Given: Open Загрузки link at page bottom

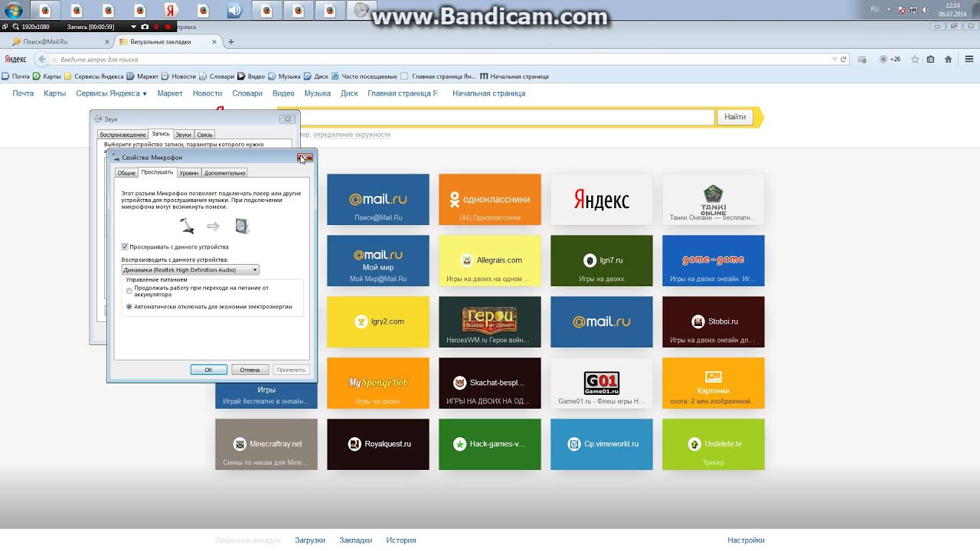Looking at the screenshot, I should pos(310,540).
